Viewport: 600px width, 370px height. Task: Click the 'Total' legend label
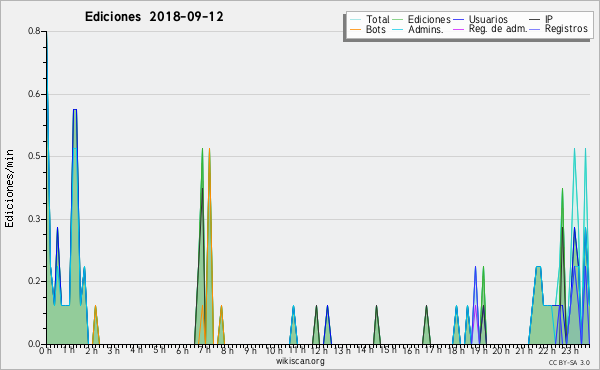pos(378,19)
